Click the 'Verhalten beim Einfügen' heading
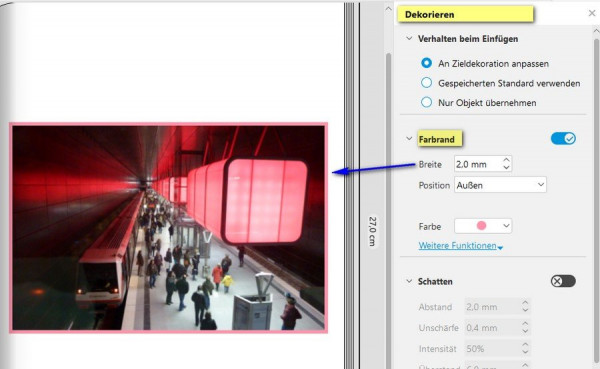 tap(468, 39)
